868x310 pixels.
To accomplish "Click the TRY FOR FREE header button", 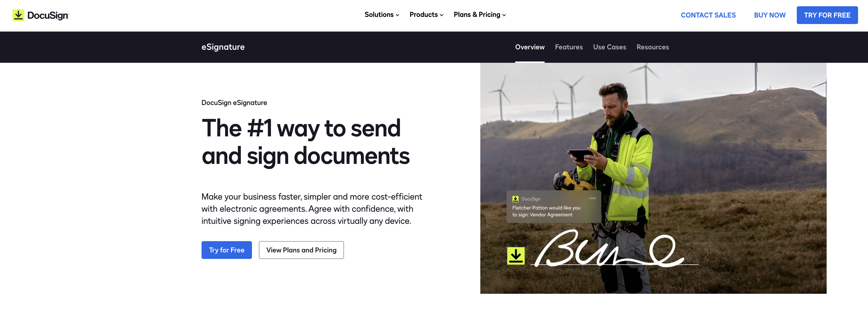I will (828, 15).
